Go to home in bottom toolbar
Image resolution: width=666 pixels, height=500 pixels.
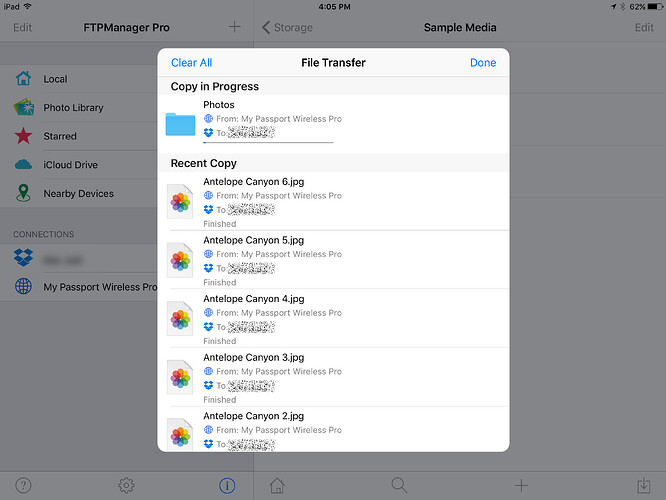point(277,485)
